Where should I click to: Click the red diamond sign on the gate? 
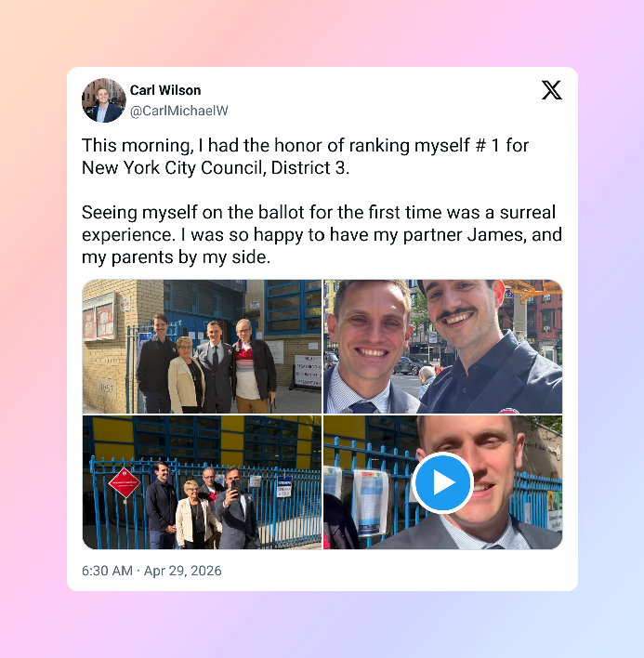(125, 482)
